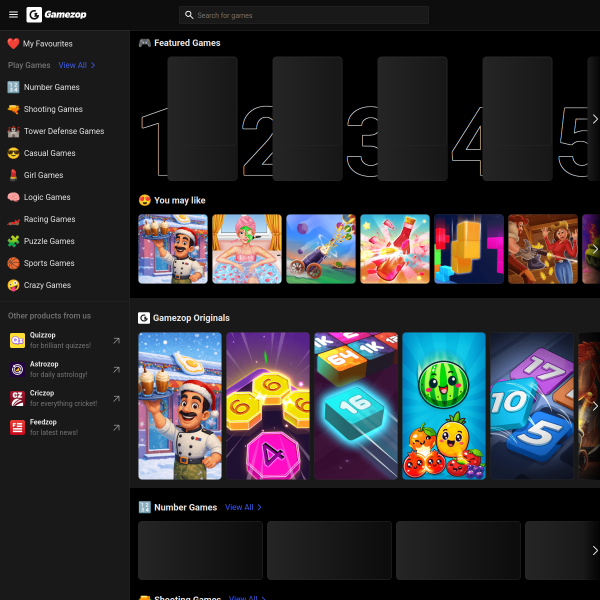This screenshot has height=600, width=600.
Task: Open featured game card number 4
Action: [x=517, y=119]
